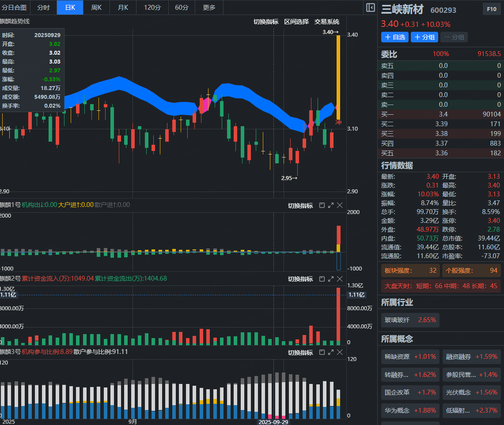Click window icon on 麒麟2号 panel
Image resolution: width=504 pixels, height=425 pixels.
click(x=322, y=279)
